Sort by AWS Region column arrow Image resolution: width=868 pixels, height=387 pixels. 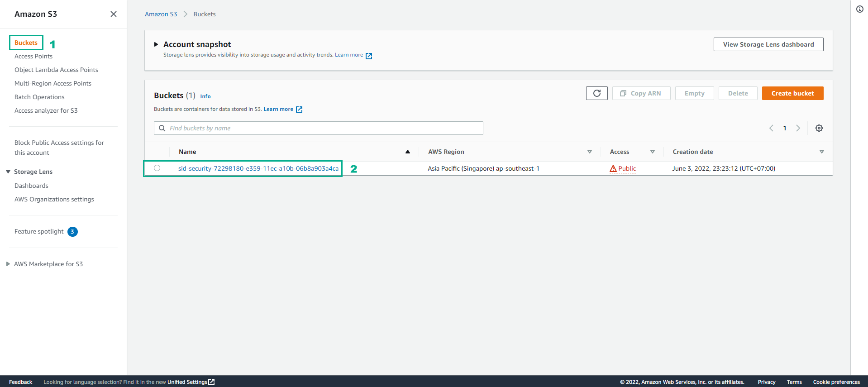[x=590, y=152]
